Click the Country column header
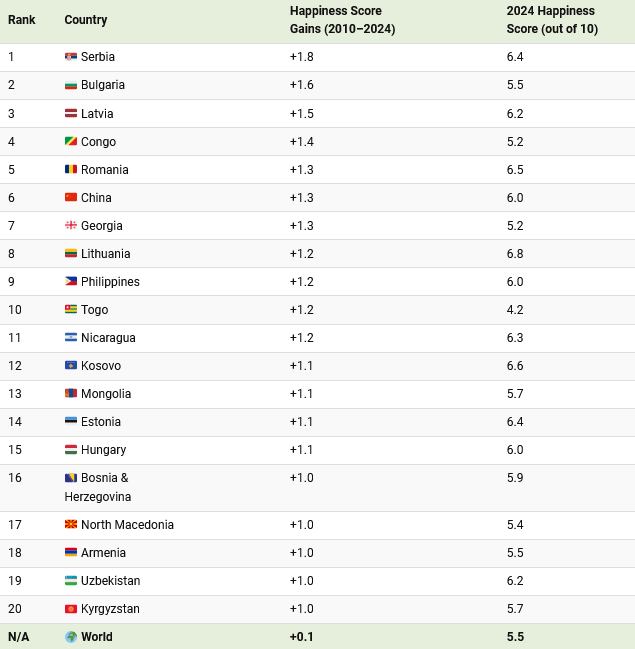Image resolution: width=635 pixels, height=649 pixels. tap(86, 20)
